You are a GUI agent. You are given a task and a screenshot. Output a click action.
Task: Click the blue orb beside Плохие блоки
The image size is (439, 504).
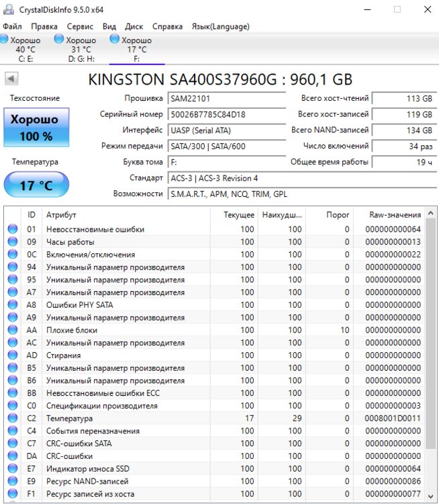[x=12, y=330]
